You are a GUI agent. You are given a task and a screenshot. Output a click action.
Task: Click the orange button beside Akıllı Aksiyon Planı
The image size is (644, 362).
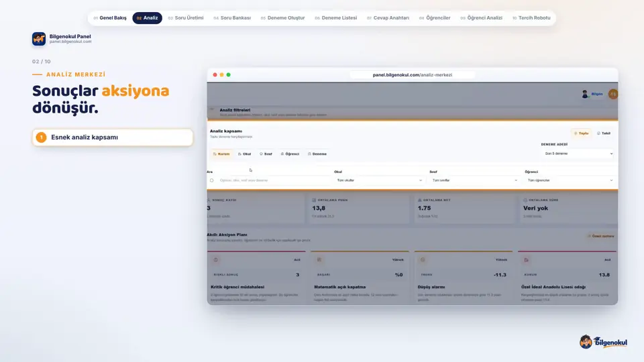click(x=600, y=236)
